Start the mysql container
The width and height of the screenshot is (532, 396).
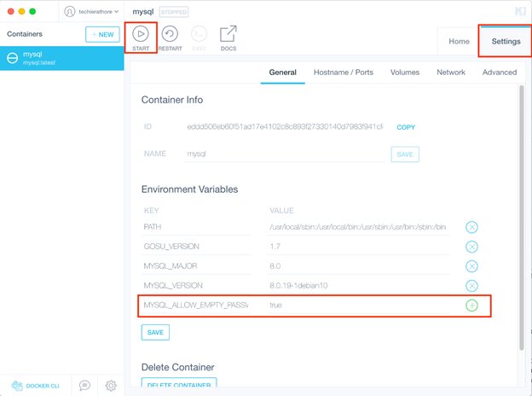(141, 38)
